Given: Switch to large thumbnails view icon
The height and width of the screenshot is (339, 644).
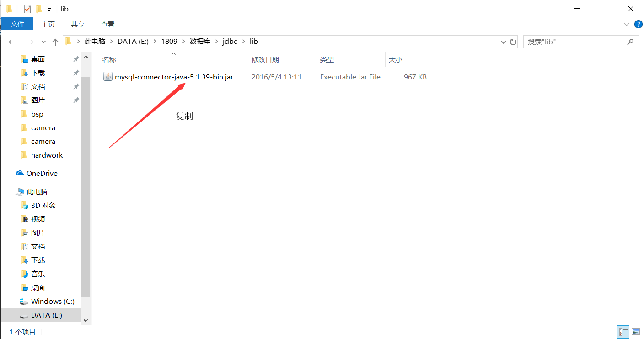Looking at the screenshot, I should (x=635, y=332).
